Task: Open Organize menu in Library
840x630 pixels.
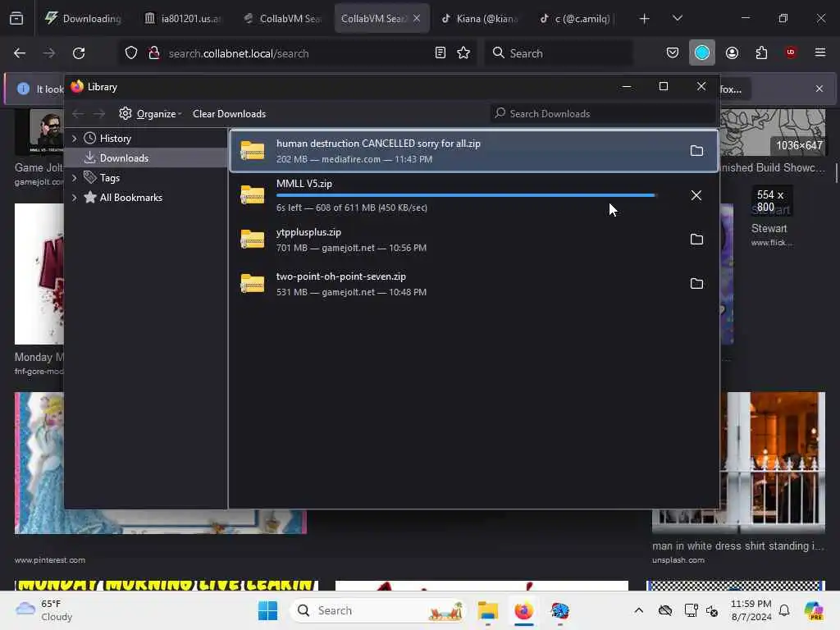Action: click(x=151, y=113)
